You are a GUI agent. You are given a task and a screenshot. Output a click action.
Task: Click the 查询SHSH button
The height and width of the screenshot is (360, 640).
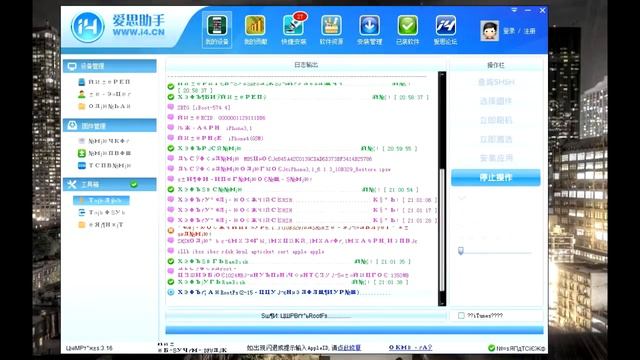pos(496,82)
